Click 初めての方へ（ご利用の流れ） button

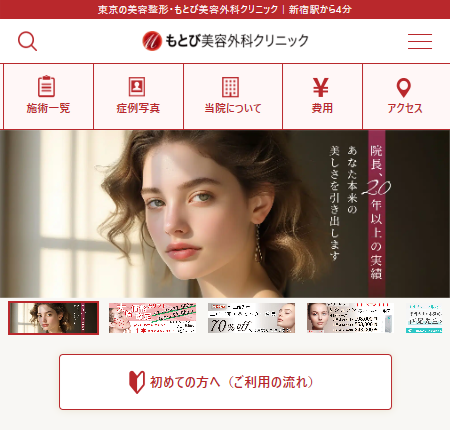(x=225, y=382)
